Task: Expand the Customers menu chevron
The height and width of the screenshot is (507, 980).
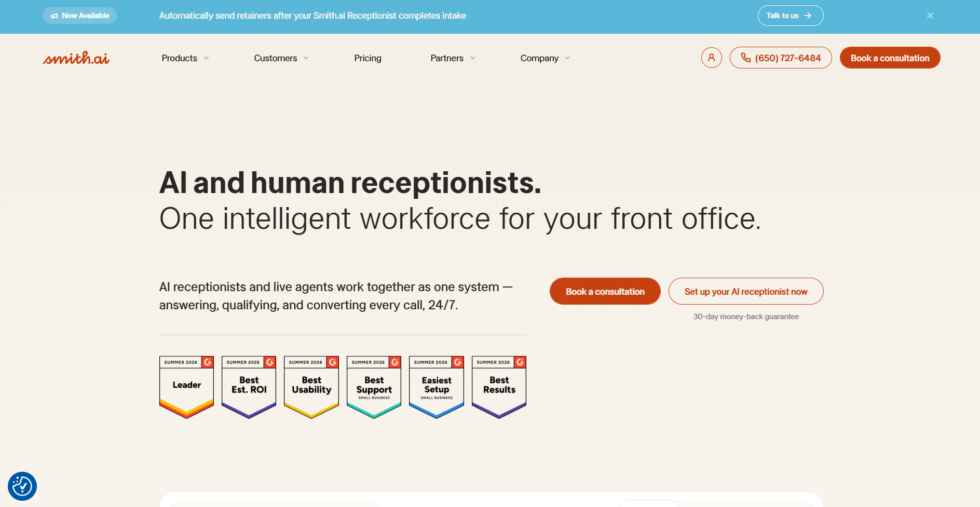Action: pos(306,58)
